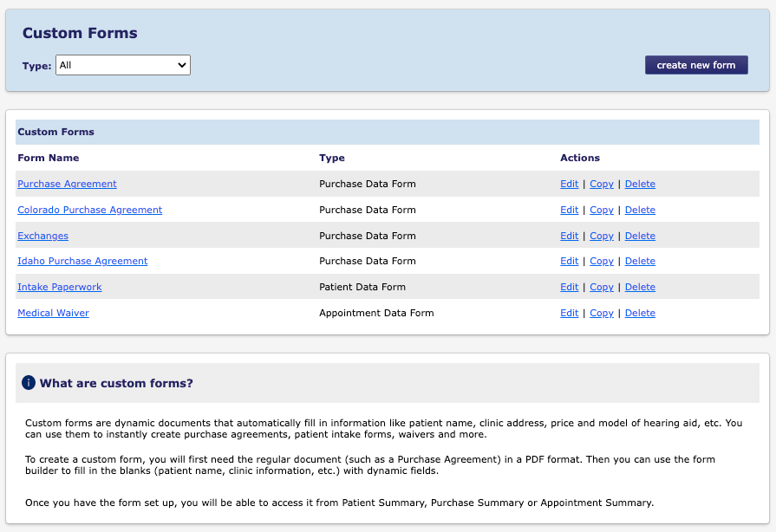The image size is (776, 532).
Task: Delete the Colorado Purchase Agreement form
Action: (640, 210)
